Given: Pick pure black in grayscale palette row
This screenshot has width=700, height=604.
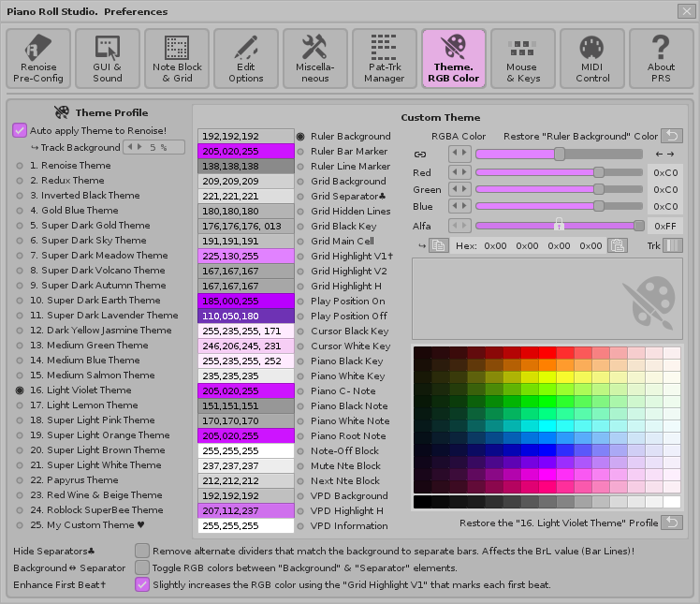Looking at the screenshot, I should [x=422, y=502].
